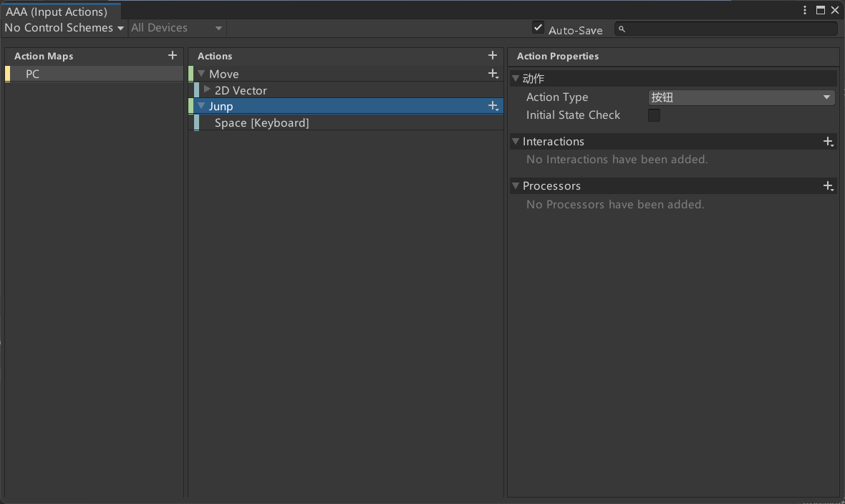Viewport: 845px width, 504px height.
Task: Open the All Devices dropdown
Action: point(177,27)
